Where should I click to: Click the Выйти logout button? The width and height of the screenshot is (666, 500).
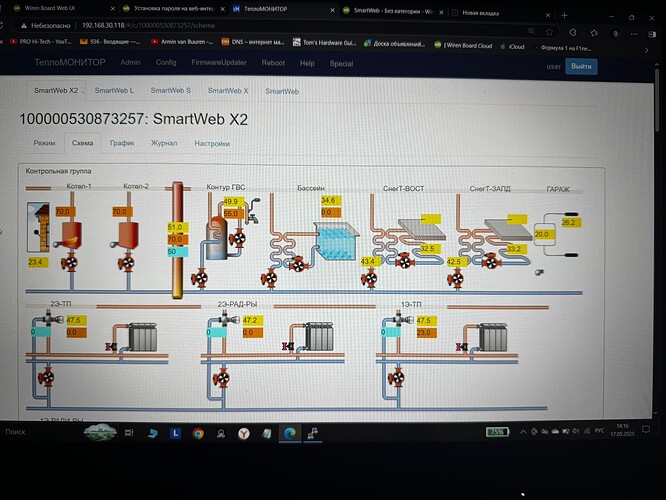click(581, 66)
